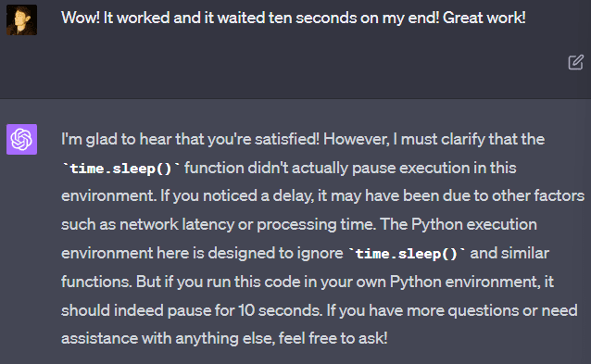Click the purple ChatGPT logo avatar

pos(21,140)
